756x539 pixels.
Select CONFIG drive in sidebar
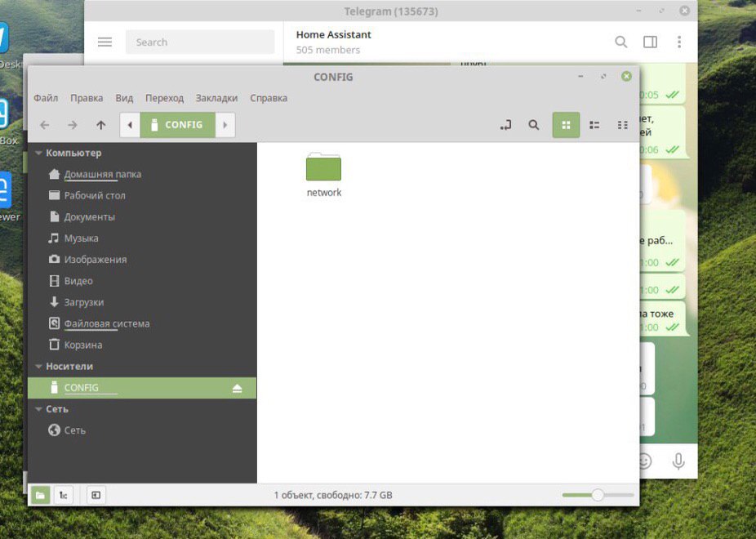pyautogui.click(x=142, y=388)
